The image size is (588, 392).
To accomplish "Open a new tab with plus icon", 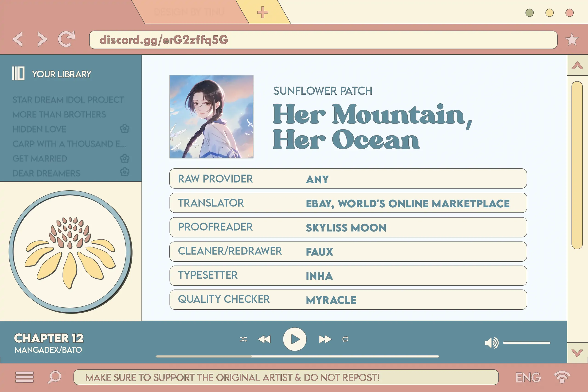I will pyautogui.click(x=262, y=12).
